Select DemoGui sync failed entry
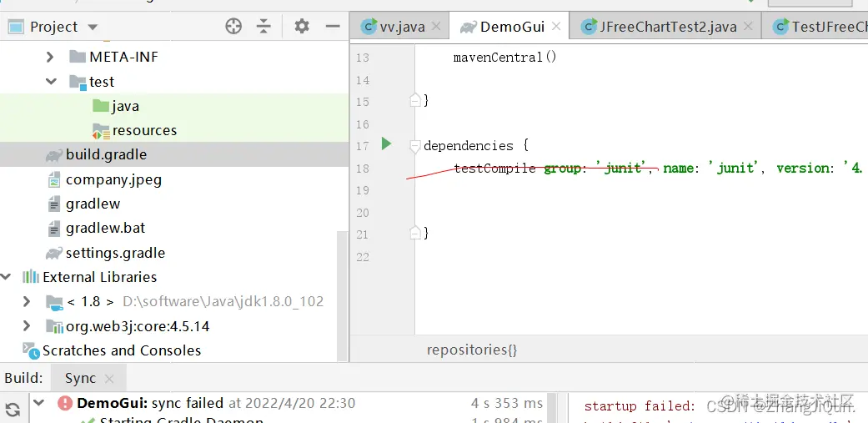Screen dimensions: 868x423 tap(215, 403)
